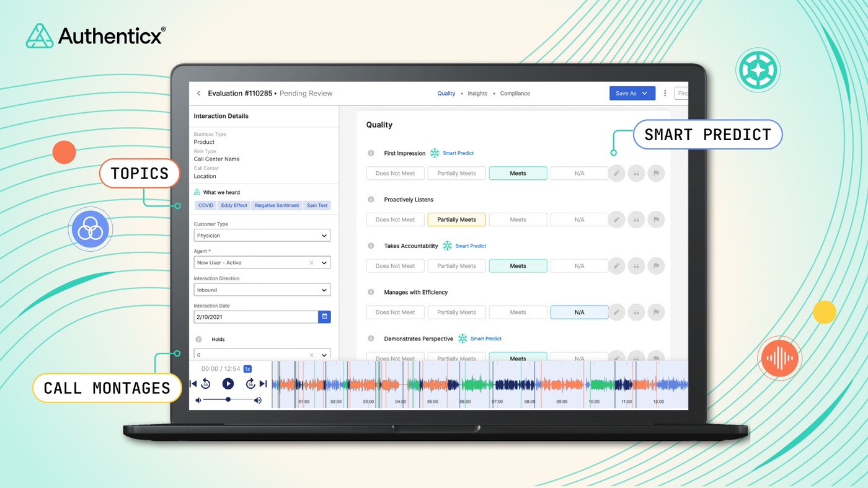Click the quote icon for Proactively Listens
This screenshot has width=868, height=488.
click(x=636, y=220)
